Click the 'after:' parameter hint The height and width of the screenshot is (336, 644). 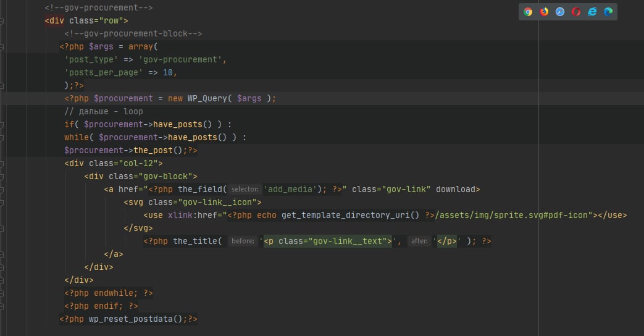tap(419, 241)
